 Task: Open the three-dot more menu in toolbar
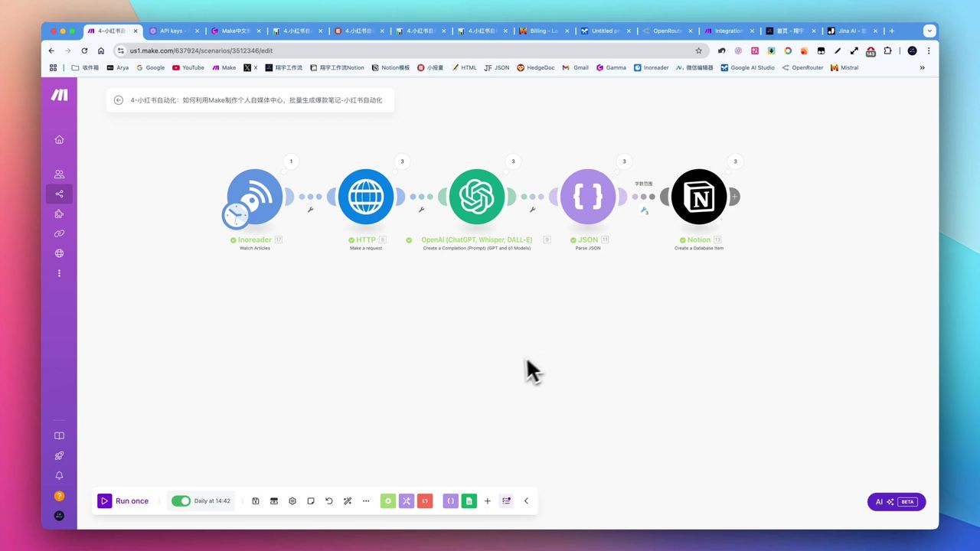coord(366,501)
